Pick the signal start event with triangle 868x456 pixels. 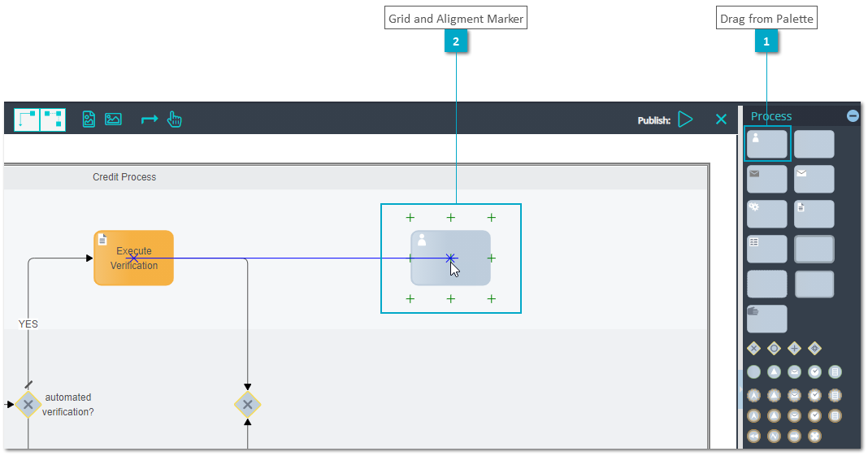(x=774, y=372)
